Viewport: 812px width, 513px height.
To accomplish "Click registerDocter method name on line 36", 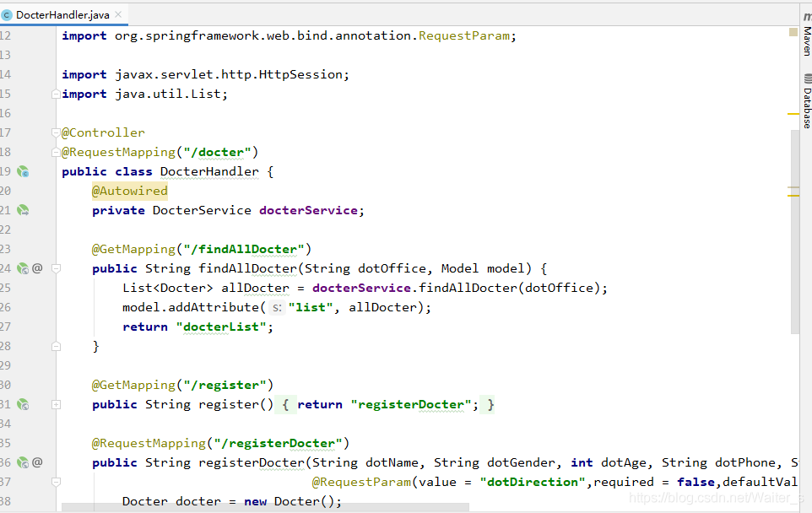I will pyautogui.click(x=252, y=462).
